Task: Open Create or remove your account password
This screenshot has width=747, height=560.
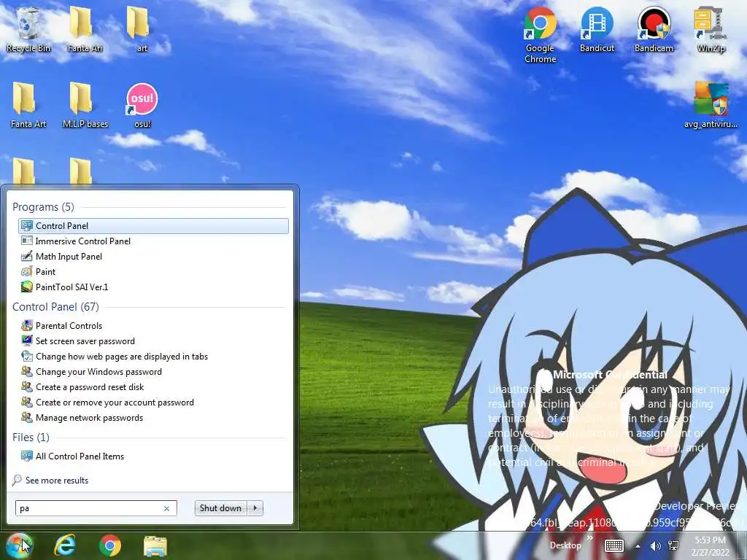Action: click(x=153, y=402)
